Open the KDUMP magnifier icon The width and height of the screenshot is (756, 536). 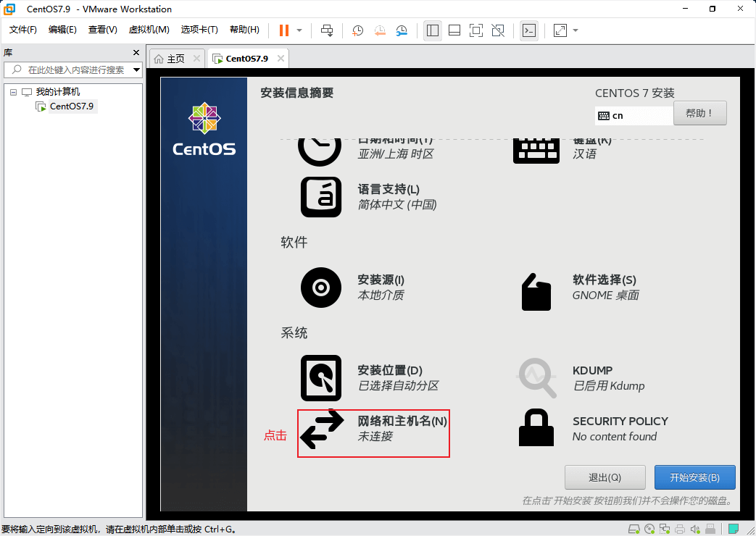pyautogui.click(x=536, y=378)
